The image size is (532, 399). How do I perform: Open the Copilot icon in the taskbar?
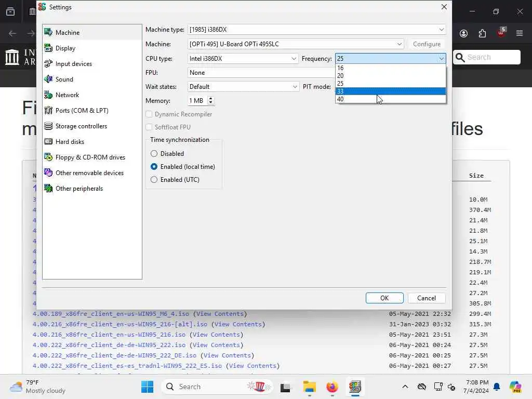coord(515,387)
